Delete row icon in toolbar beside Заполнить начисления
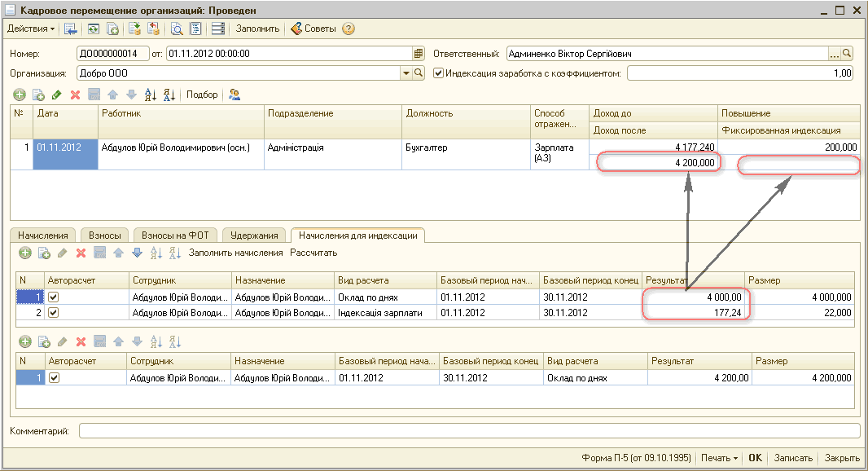868x471 pixels. pyautogui.click(x=81, y=253)
